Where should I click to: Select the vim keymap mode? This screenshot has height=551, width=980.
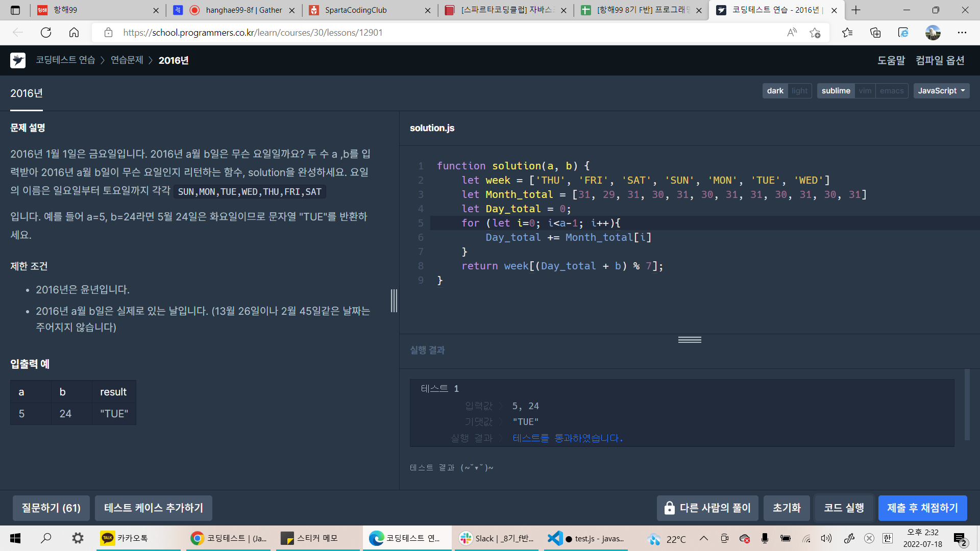pyautogui.click(x=865, y=91)
